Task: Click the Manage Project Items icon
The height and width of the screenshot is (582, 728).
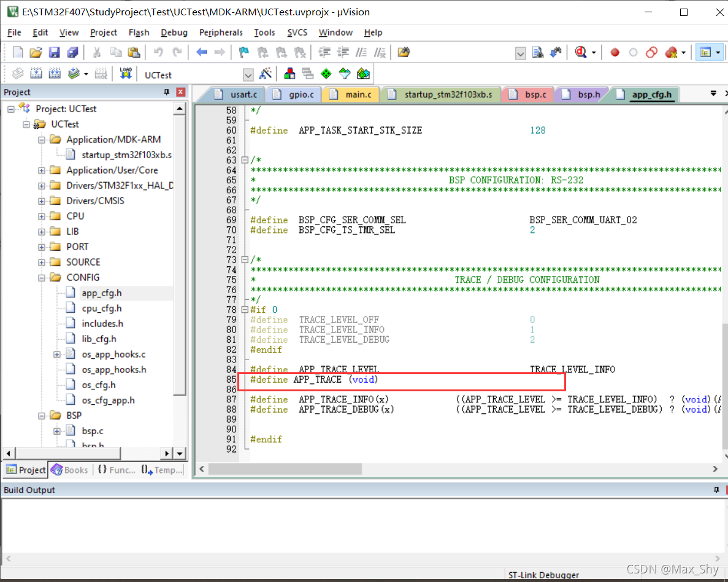Action: (289, 74)
